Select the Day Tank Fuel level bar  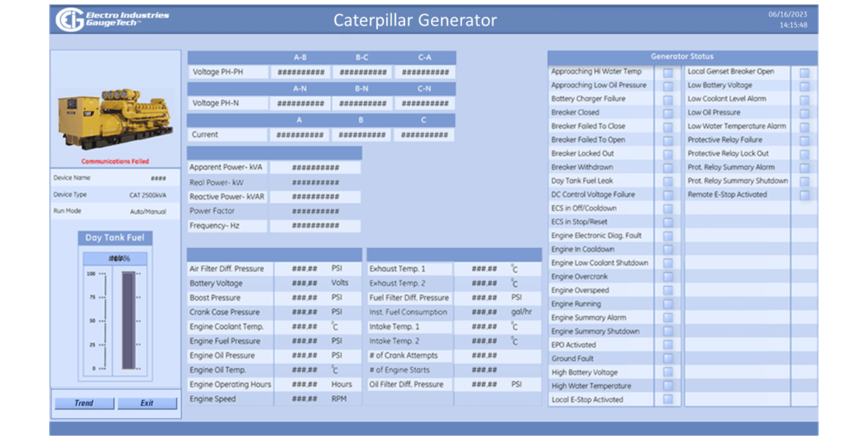(x=128, y=320)
